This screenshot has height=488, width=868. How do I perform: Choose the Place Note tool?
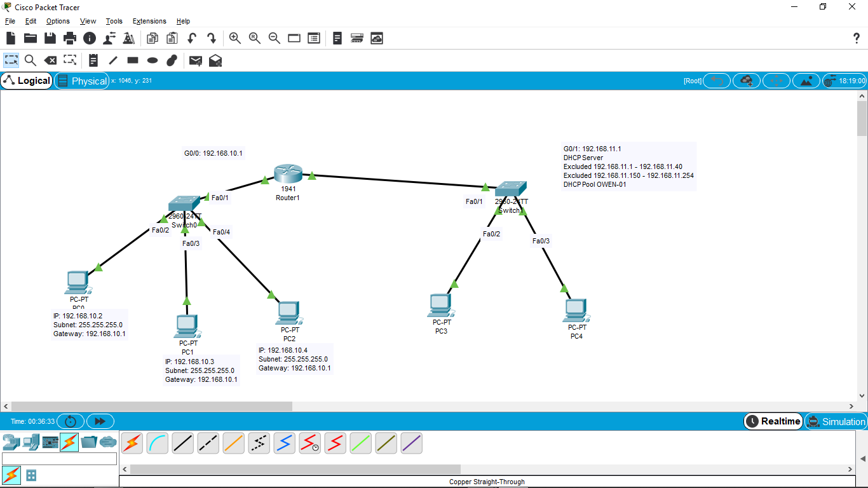[x=93, y=60]
